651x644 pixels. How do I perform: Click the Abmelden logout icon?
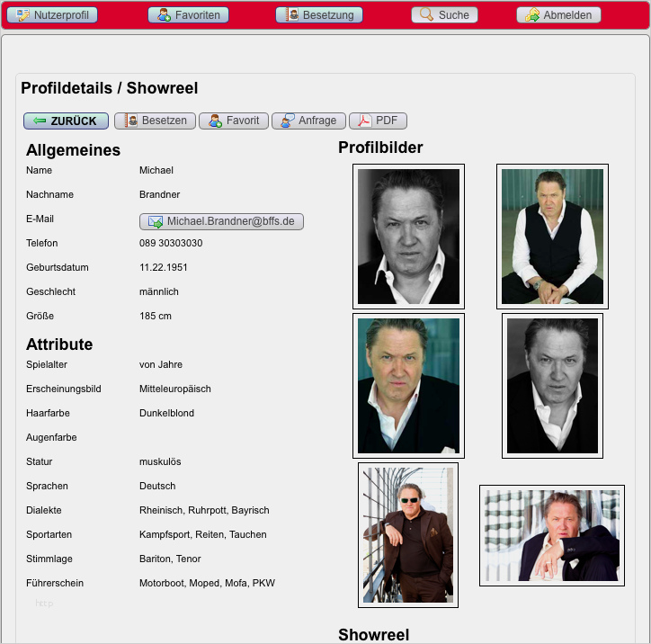[x=532, y=15]
